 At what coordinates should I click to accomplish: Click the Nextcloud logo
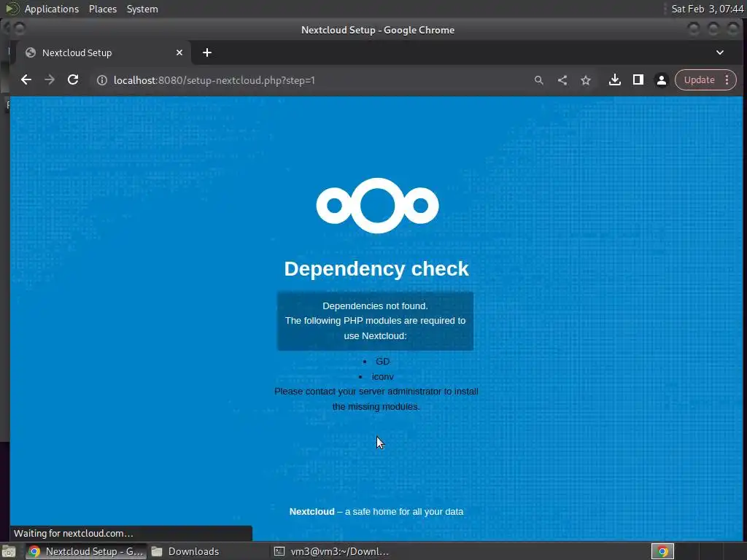(x=377, y=206)
